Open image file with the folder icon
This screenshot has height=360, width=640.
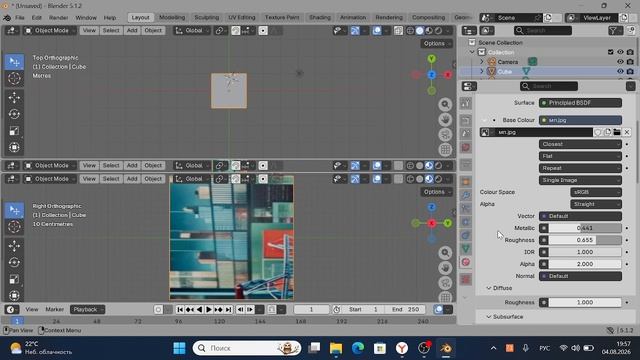(617, 132)
